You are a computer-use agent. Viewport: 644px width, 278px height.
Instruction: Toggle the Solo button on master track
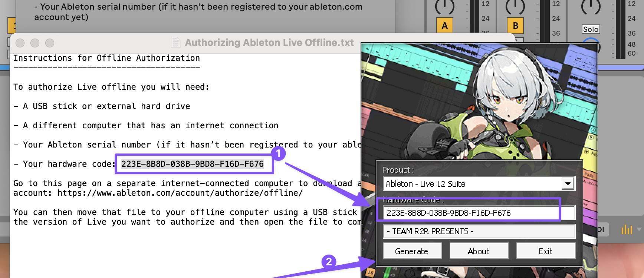point(591,29)
